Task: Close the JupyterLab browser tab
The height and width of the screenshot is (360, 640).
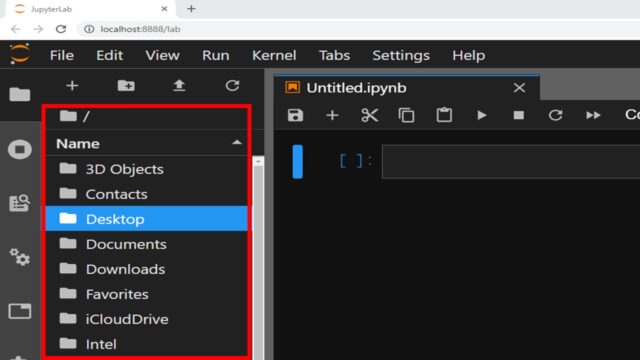Action: pos(164,9)
